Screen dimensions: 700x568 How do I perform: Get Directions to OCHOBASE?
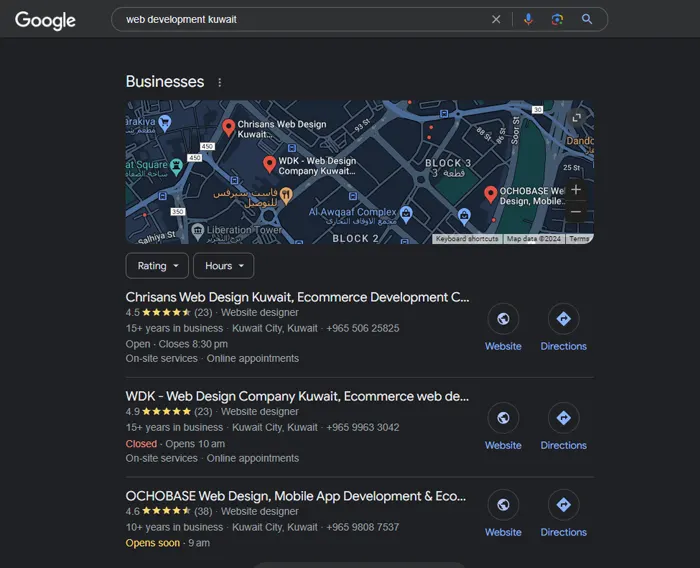tap(563, 505)
